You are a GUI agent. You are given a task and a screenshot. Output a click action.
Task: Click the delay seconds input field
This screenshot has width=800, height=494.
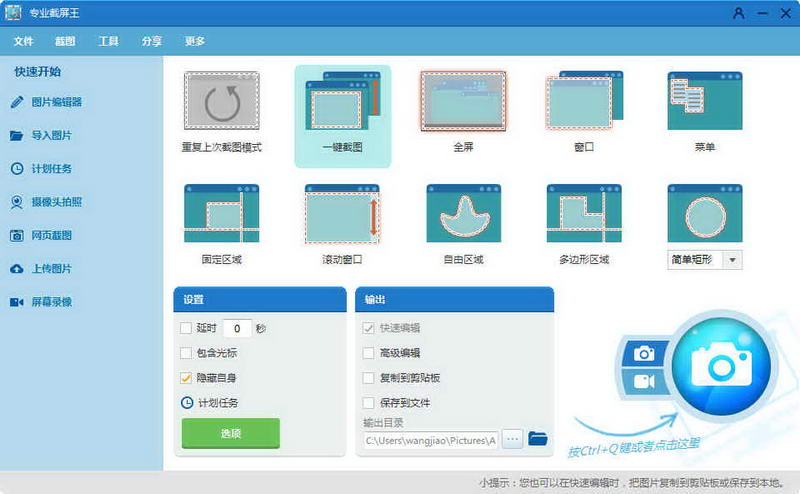[x=236, y=328]
